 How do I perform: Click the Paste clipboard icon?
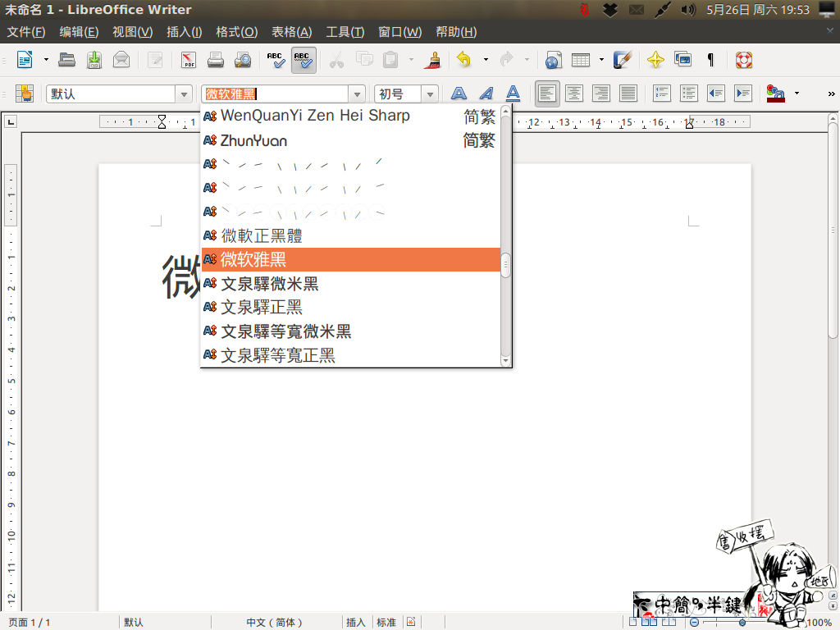[390, 59]
